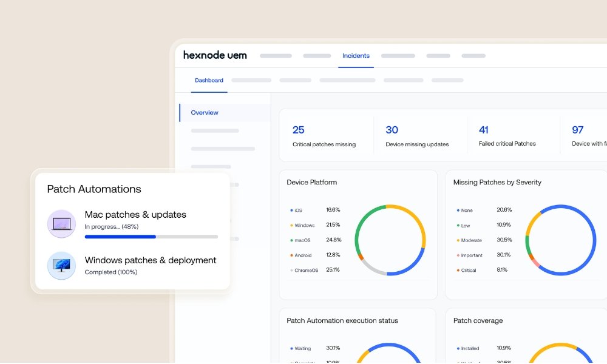Click the Android legend entry
Screen dimensions: 607x364
[301, 255]
